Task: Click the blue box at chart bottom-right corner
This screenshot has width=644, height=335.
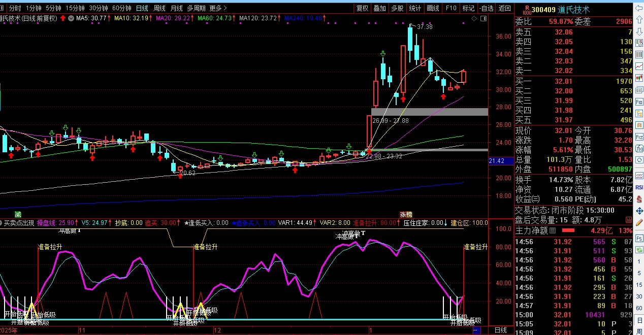Action: pos(476,330)
